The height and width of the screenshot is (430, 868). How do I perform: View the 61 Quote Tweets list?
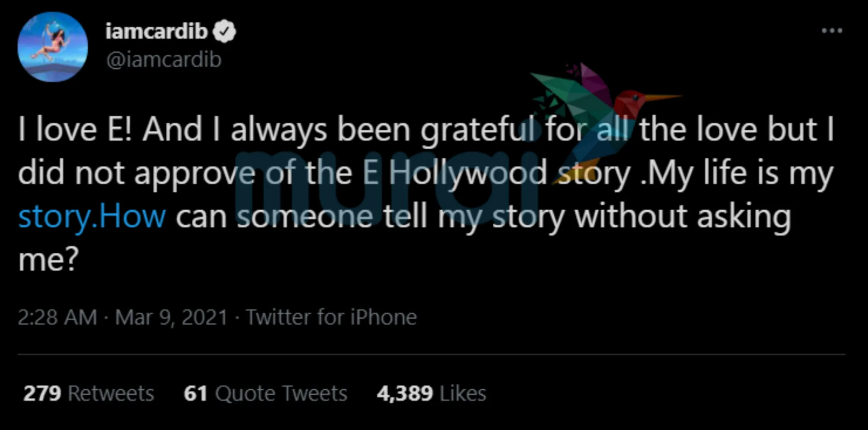click(265, 393)
